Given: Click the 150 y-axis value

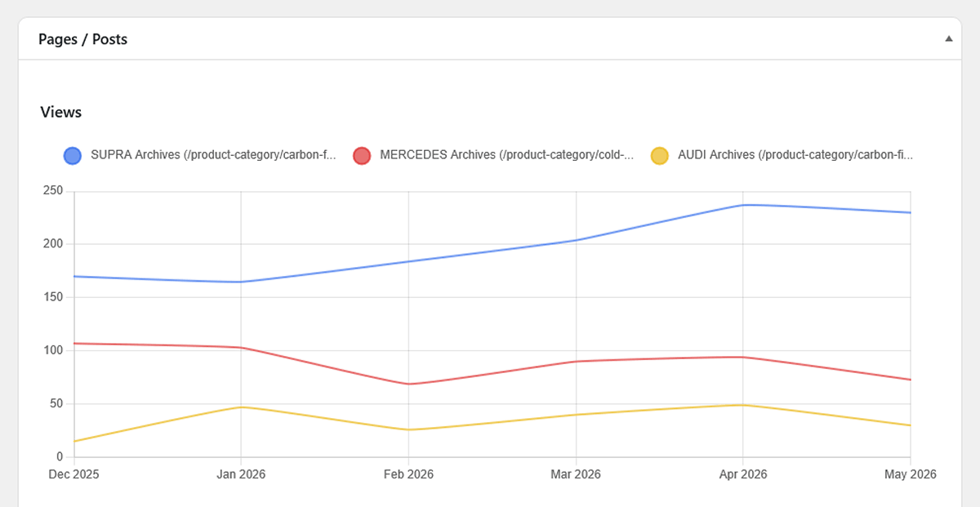Looking at the screenshot, I should tap(53, 297).
